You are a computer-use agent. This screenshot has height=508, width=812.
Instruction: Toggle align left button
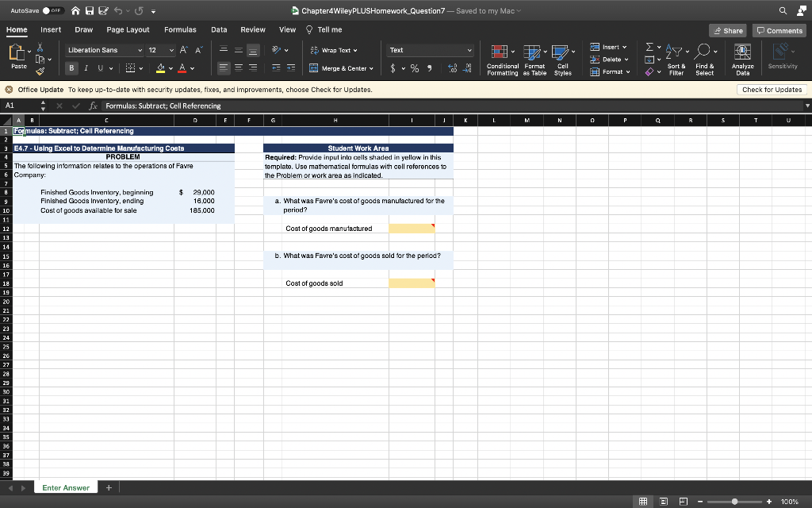pos(223,67)
